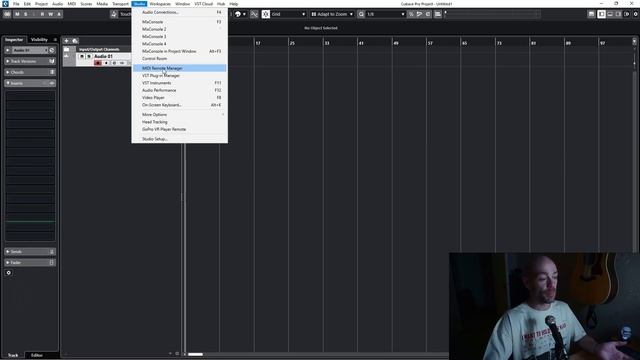
Task: Click the constrain delay compensation icon
Action: pos(7,14)
